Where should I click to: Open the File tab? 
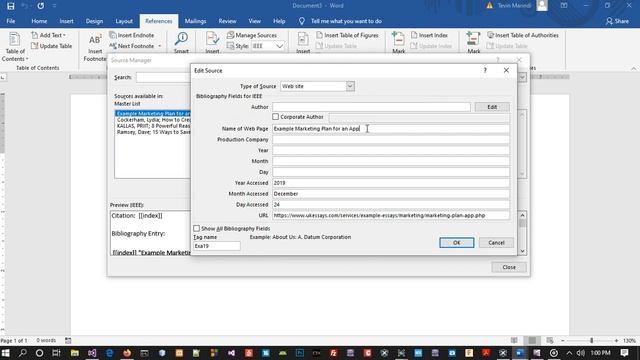coord(11,21)
